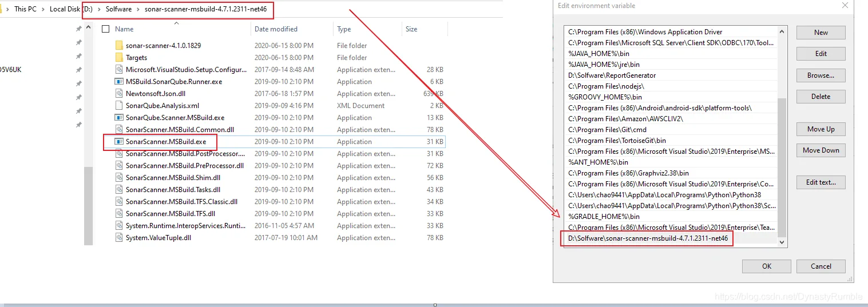Click SonarScanner.MSBuild.PostProcessor dll icon

(x=119, y=153)
